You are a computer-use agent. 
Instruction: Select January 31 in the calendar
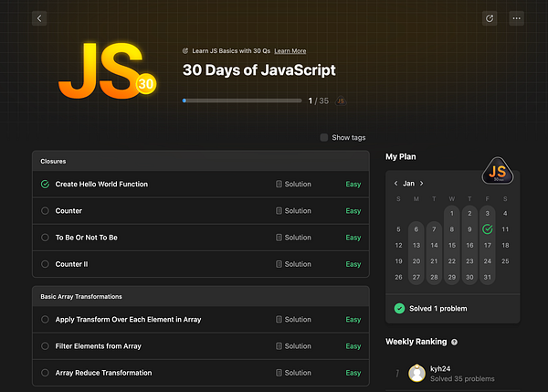click(x=487, y=277)
